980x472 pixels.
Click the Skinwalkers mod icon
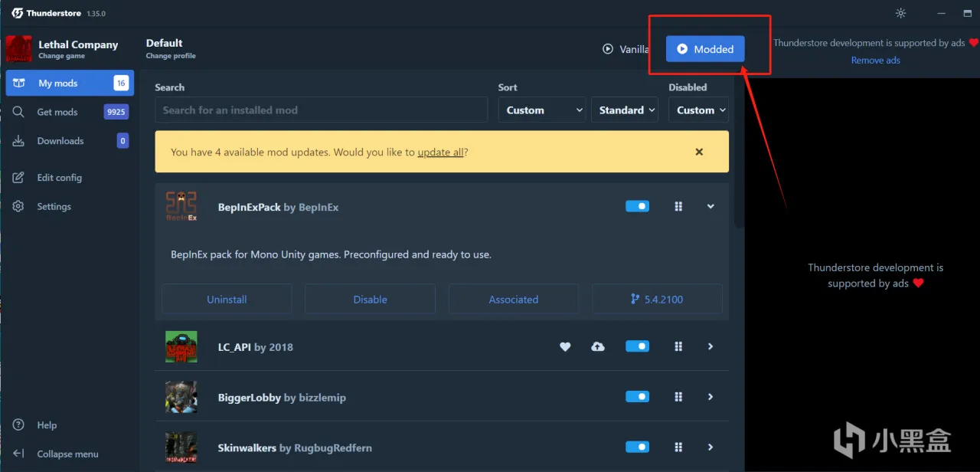pos(181,447)
